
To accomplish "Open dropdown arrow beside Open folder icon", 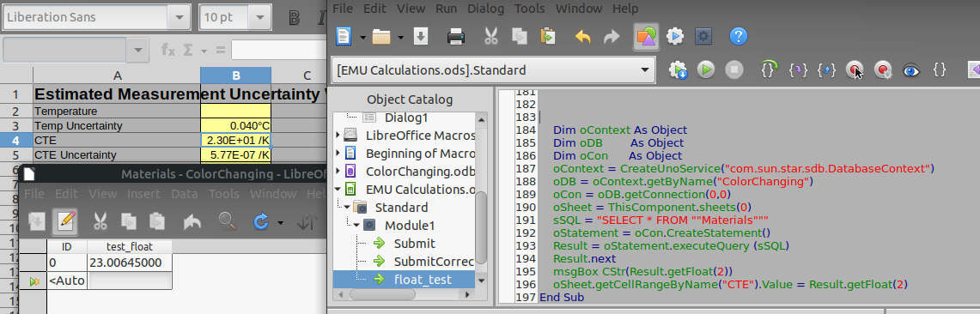I will (x=400, y=38).
